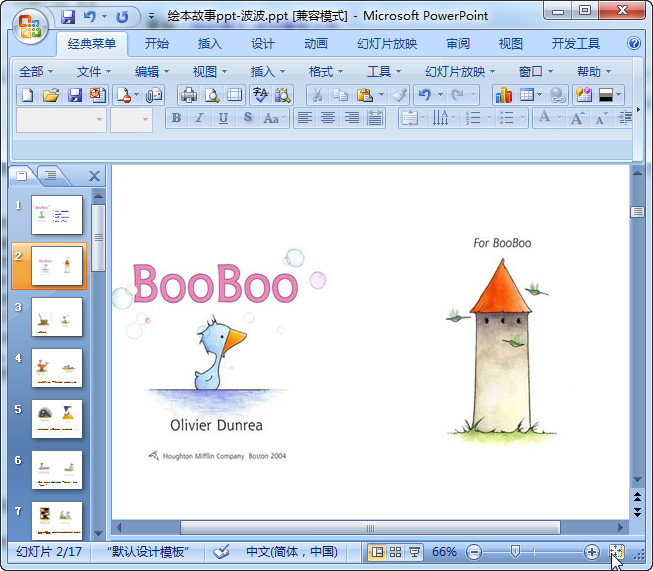The image size is (653, 571).
Task: Toggle Italic formatting
Action: click(x=199, y=118)
